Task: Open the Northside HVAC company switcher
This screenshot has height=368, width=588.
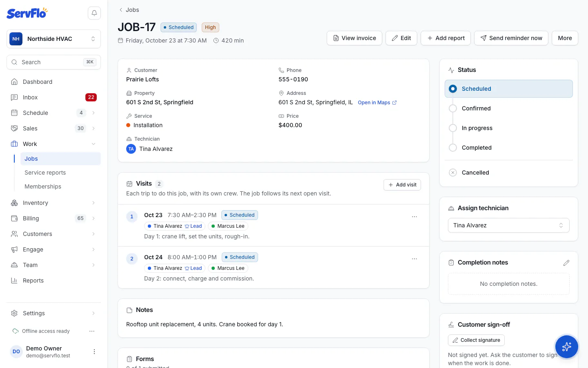Action: [x=53, y=39]
